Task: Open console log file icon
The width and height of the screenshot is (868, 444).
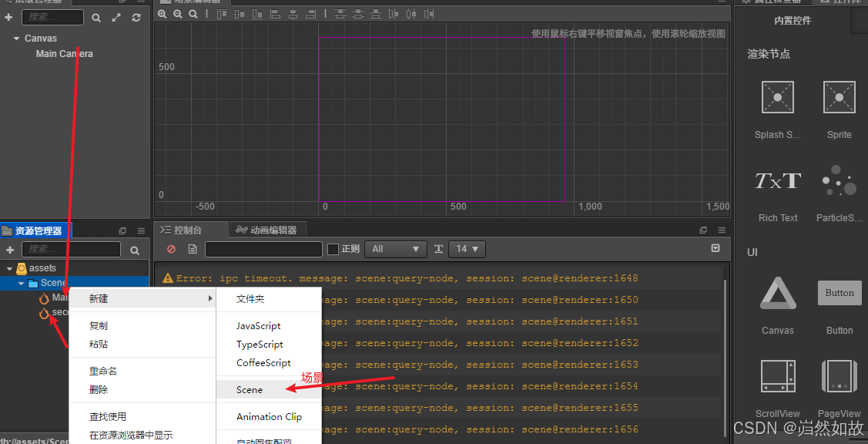Action: (x=193, y=250)
